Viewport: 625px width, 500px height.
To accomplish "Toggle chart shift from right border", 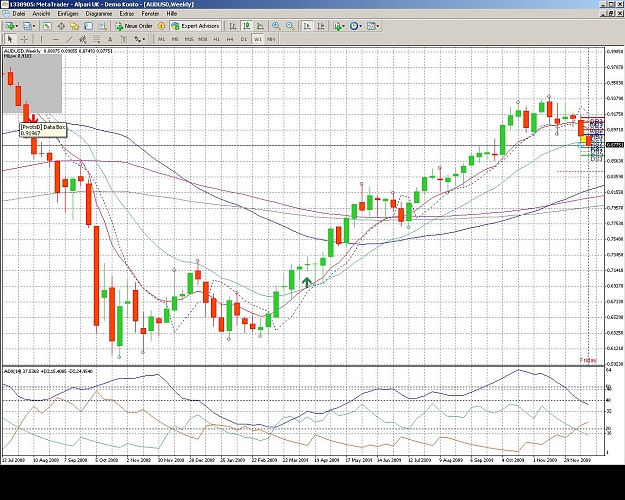I will tap(320, 26).
